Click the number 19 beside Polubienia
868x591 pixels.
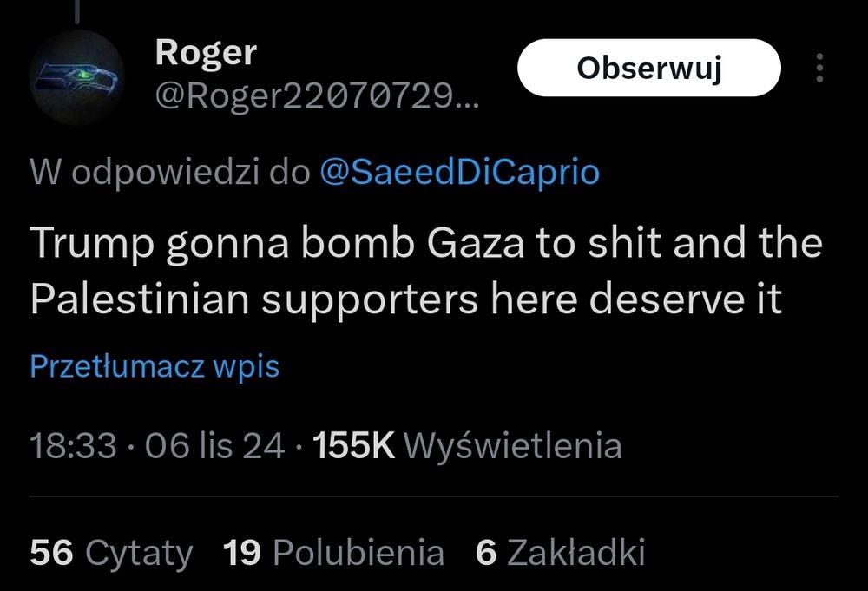(x=242, y=552)
